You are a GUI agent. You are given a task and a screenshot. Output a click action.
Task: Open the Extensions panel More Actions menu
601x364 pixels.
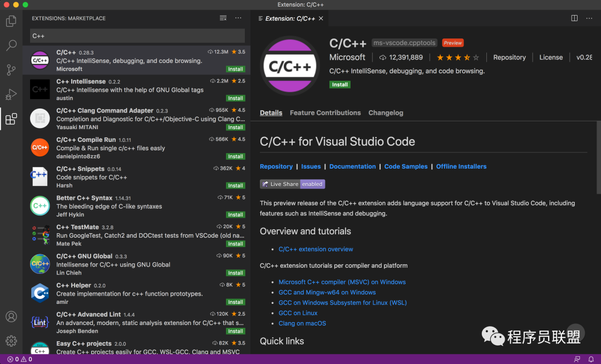click(238, 18)
